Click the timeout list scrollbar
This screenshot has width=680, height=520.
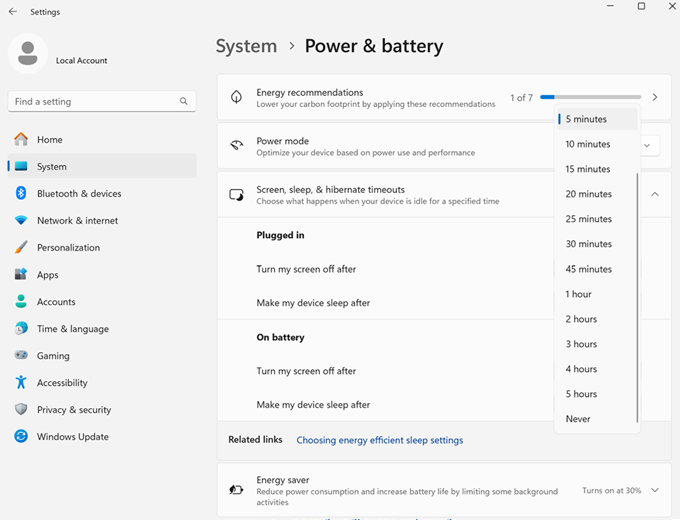[x=637, y=298]
